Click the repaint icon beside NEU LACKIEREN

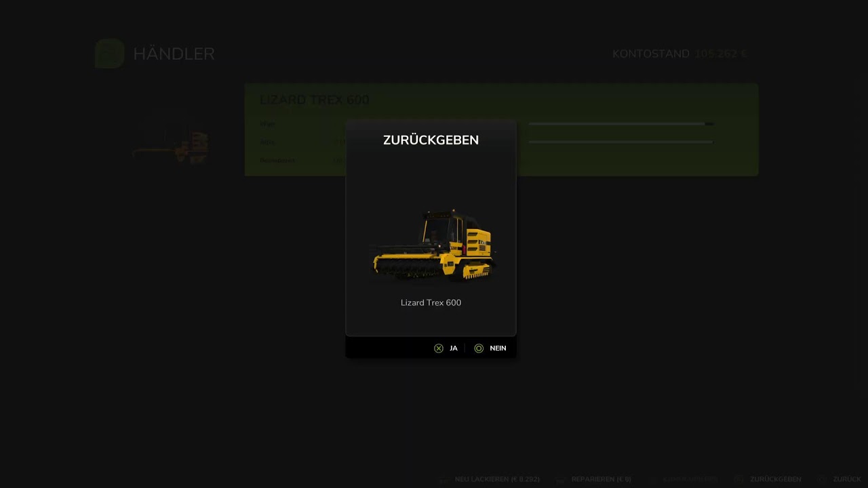tap(444, 479)
